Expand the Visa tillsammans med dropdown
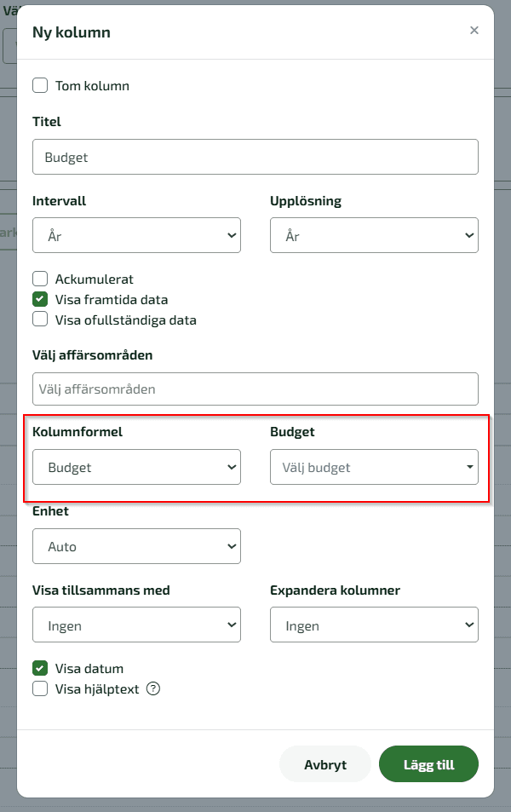The width and height of the screenshot is (511, 812). click(136, 625)
